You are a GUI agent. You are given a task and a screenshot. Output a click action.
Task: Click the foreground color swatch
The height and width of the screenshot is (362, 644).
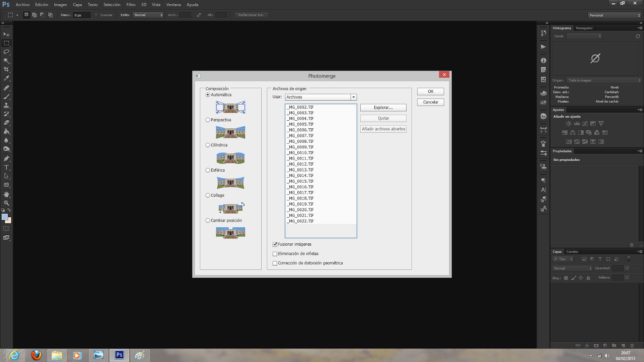[x=4, y=217]
